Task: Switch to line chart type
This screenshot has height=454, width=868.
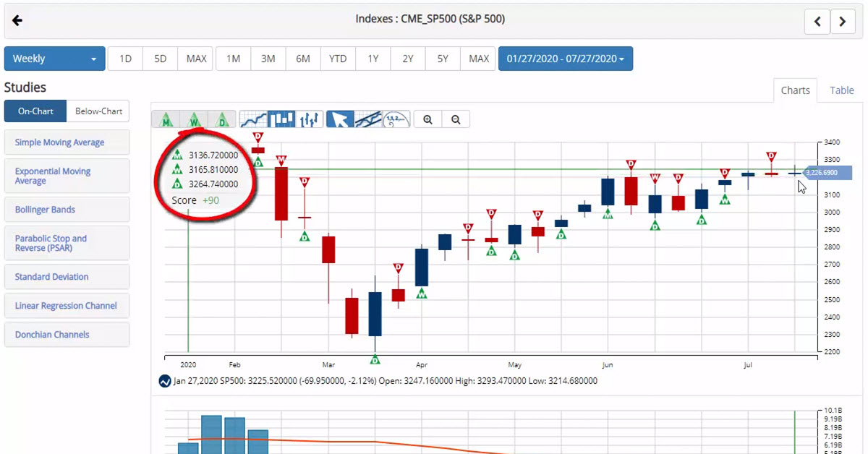Action: (253, 119)
